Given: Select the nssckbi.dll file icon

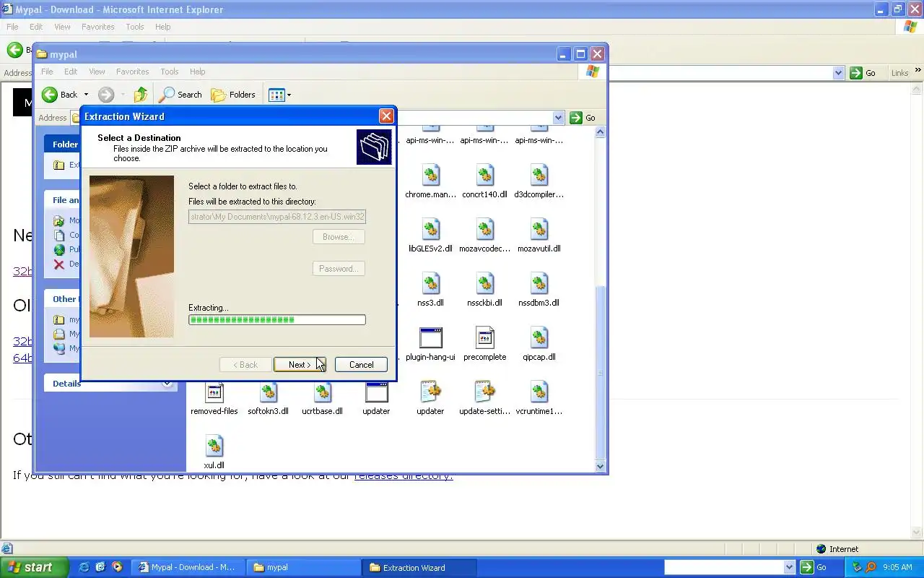Looking at the screenshot, I should 484,283.
